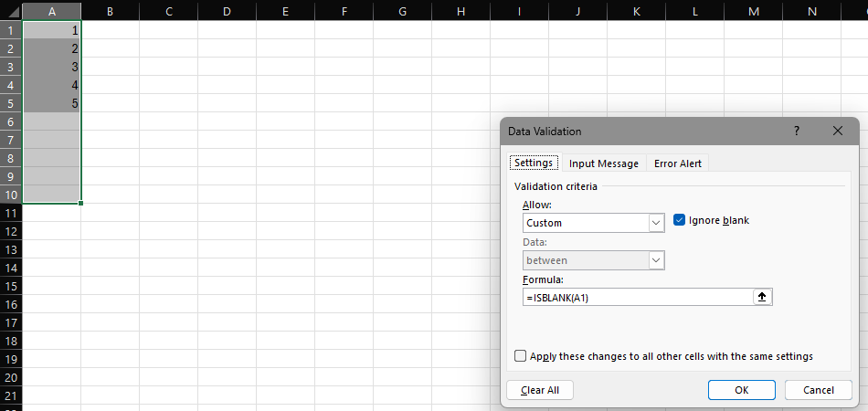The height and width of the screenshot is (411, 868).
Task: Click the Help question mark in Data Validation
Action: point(797,132)
